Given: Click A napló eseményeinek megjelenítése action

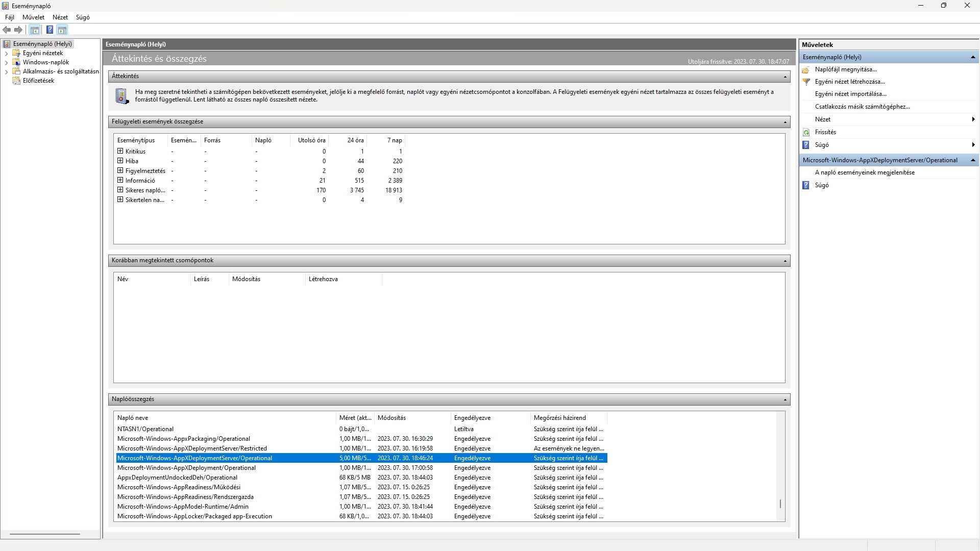Looking at the screenshot, I should pyautogui.click(x=865, y=172).
